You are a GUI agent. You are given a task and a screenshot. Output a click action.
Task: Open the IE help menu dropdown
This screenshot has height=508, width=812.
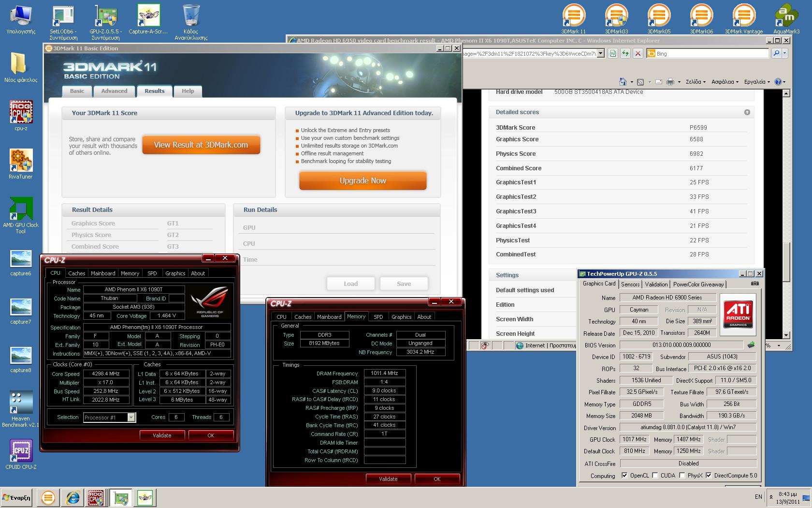(780, 82)
